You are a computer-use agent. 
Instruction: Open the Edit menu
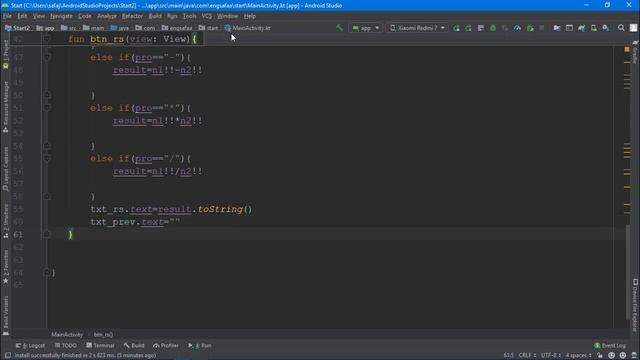[x=22, y=16]
